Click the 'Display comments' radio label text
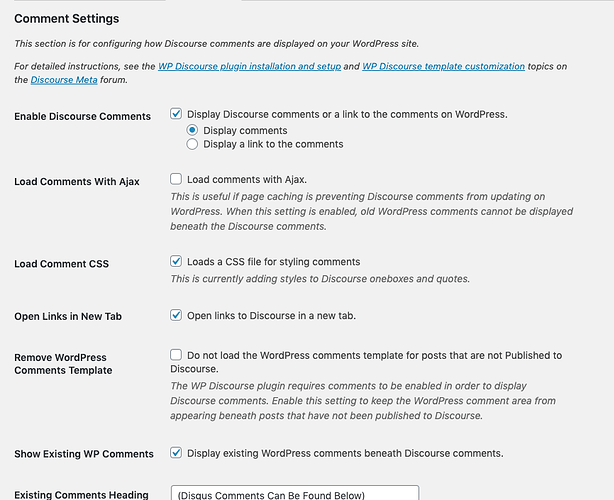 point(245,130)
